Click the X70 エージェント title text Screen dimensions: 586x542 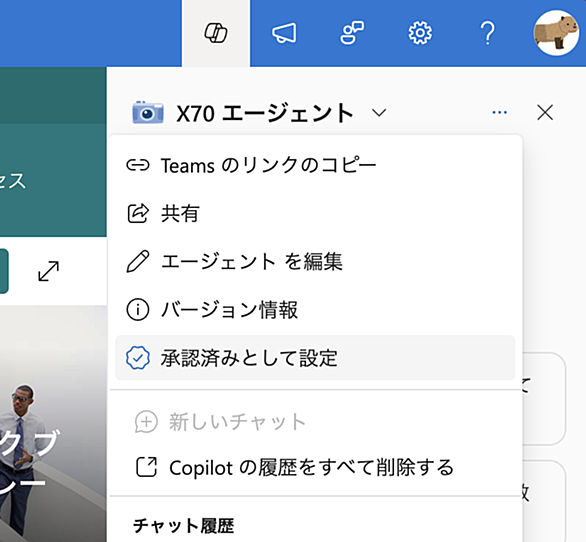(265, 113)
